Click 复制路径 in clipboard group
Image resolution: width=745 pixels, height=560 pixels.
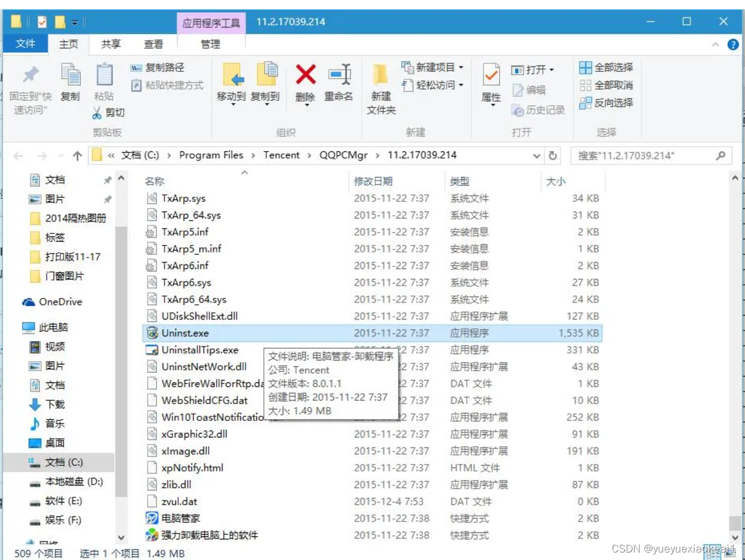(x=158, y=68)
